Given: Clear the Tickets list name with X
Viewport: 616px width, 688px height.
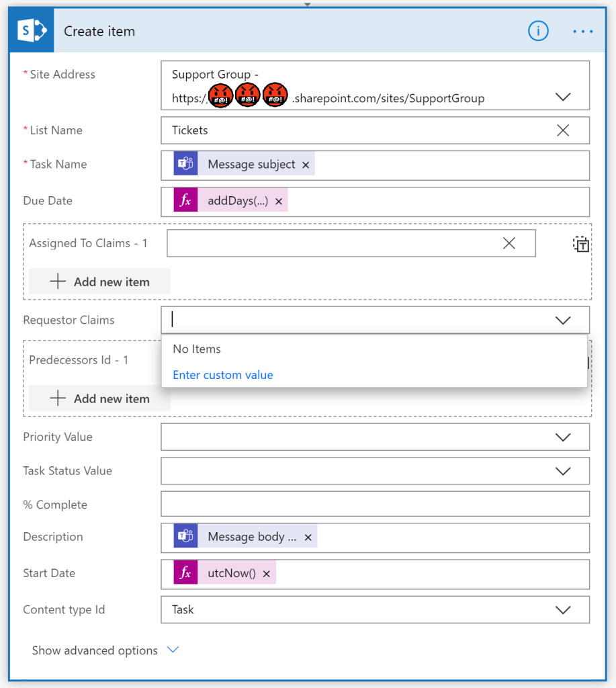Looking at the screenshot, I should [563, 130].
